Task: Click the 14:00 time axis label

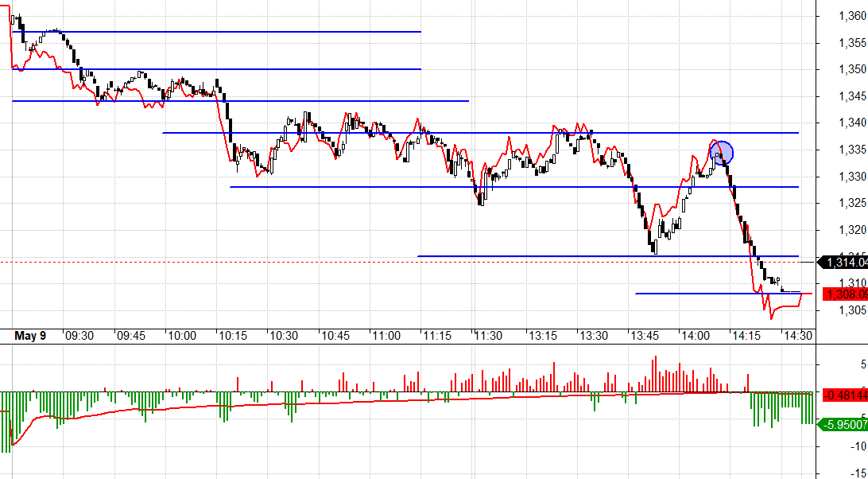Action: click(695, 336)
